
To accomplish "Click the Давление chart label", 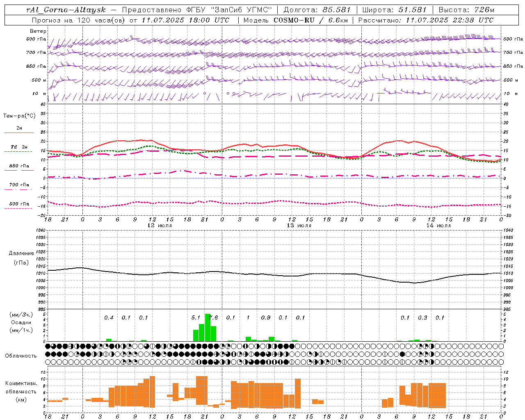I will 21,253.
